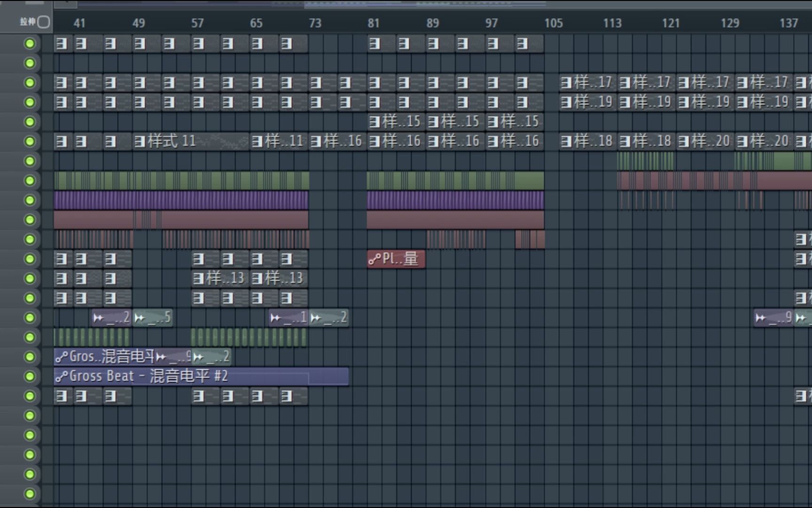Screen dimensions: 812x508
Task: Toggle the 拉伸 stretch checkbox
Action: pos(43,22)
